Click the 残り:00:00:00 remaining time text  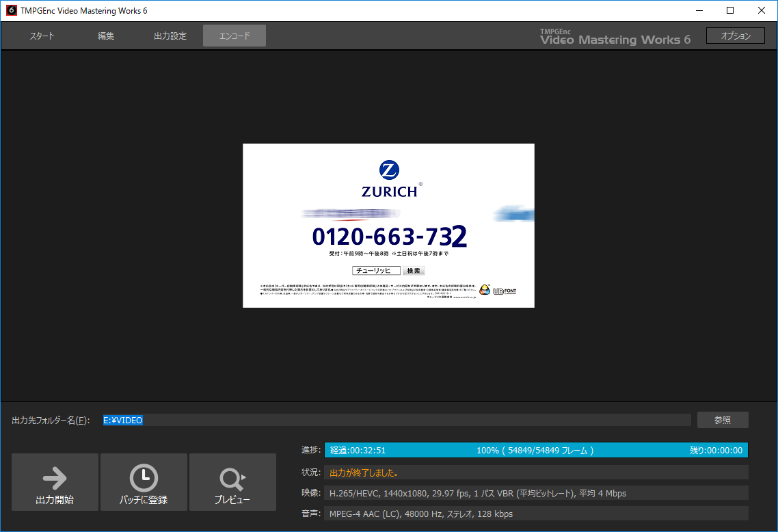click(x=716, y=450)
